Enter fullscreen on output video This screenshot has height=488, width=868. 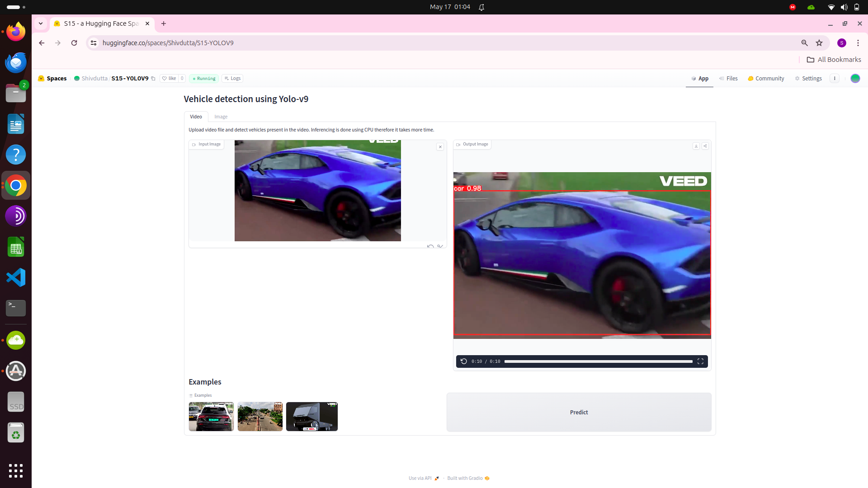point(700,361)
